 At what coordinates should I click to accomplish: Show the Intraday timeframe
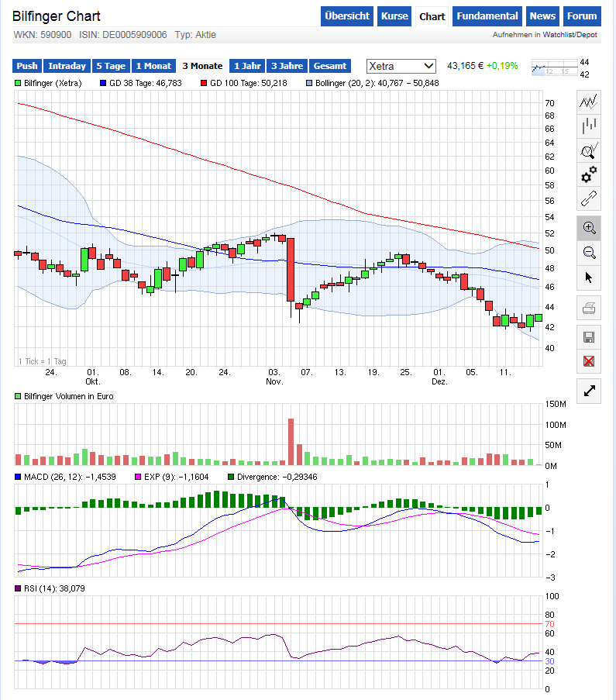tap(67, 66)
